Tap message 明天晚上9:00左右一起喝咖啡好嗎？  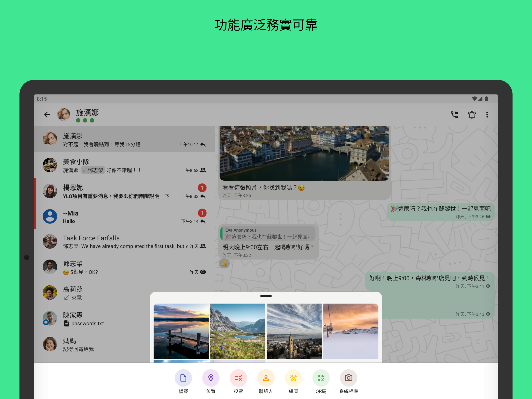point(268,247)
